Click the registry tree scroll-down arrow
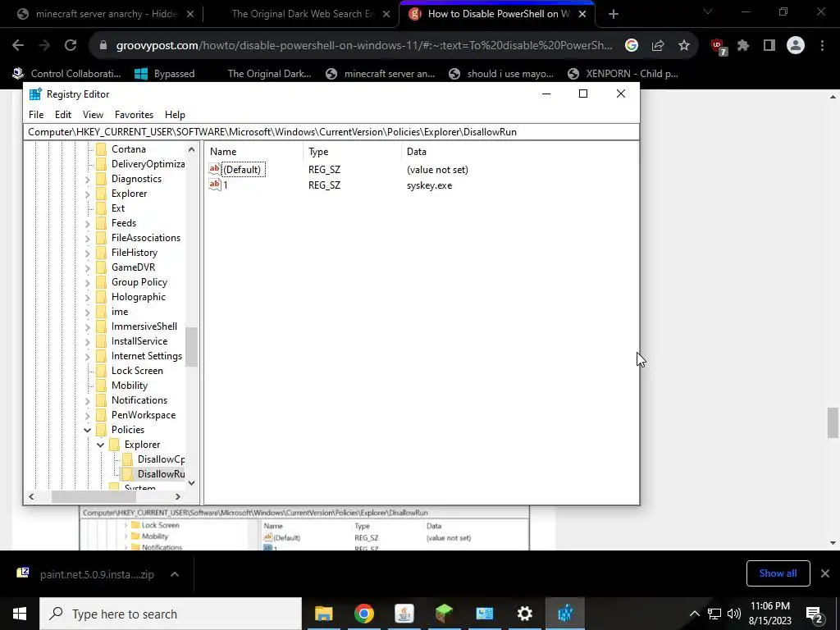Image resolution: width=840 pixels, height=630 pixels. point(191,482)
